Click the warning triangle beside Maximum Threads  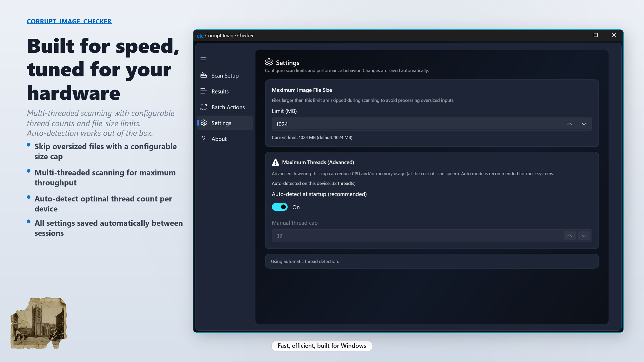coord(275,162)
